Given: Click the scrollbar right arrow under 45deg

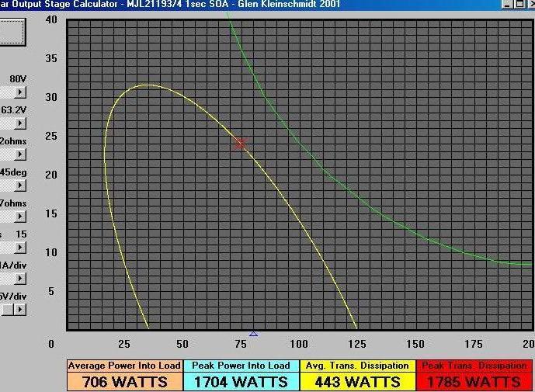Looking at the screenshot, I should point(20,186).
